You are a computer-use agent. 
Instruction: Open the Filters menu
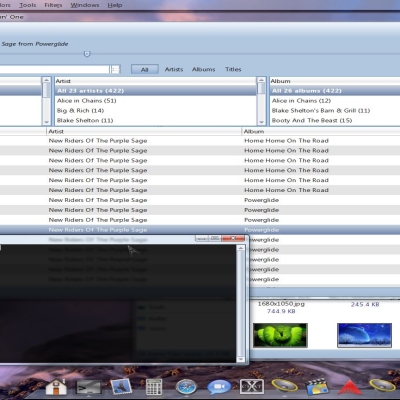[x=53, y=5]
